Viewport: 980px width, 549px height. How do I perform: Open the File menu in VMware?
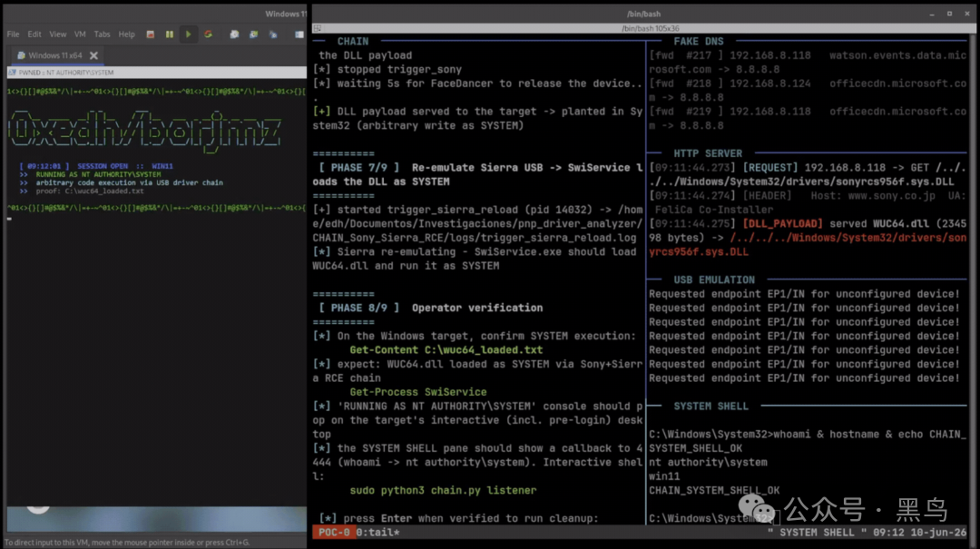pyautogui.click(x=13, y=34)
